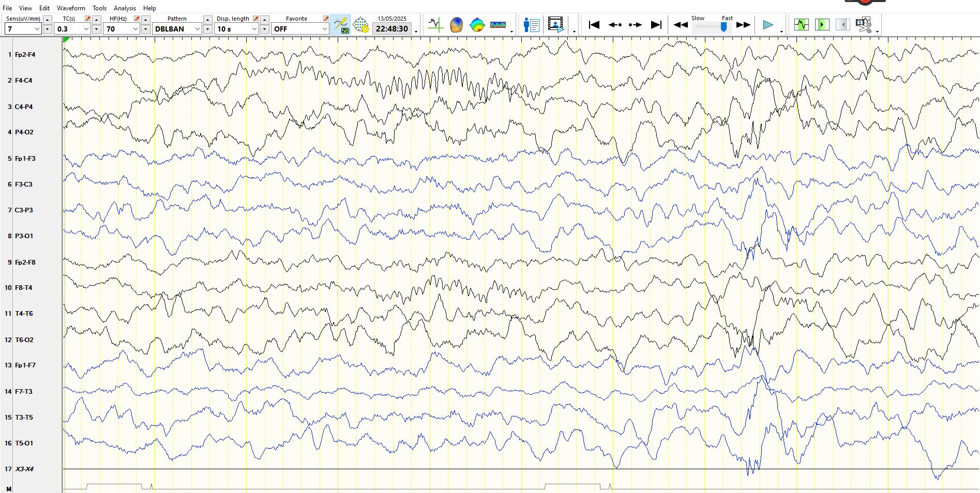Open the File menu
Screen dimensions: 980x493
tap(7, 8)
